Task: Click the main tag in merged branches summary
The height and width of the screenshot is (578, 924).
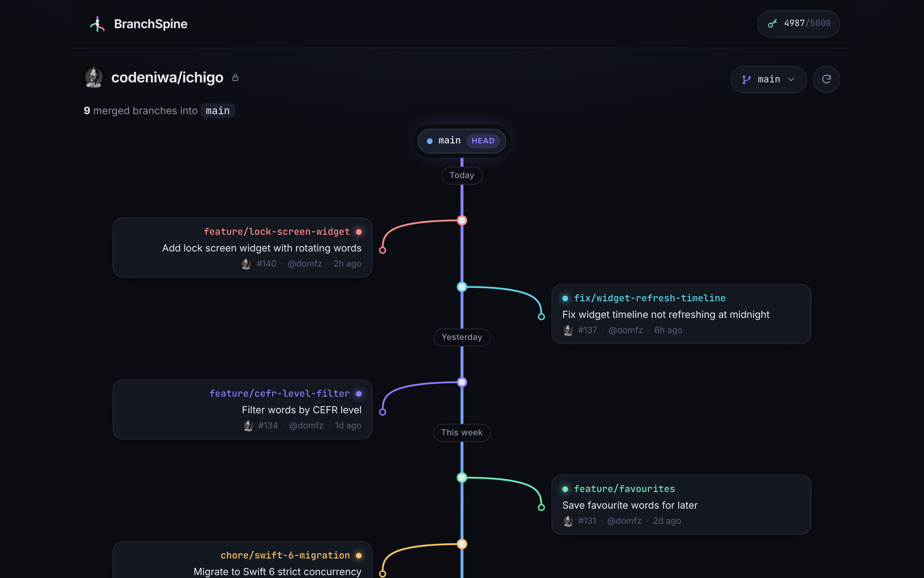Action: coord(218,111)
